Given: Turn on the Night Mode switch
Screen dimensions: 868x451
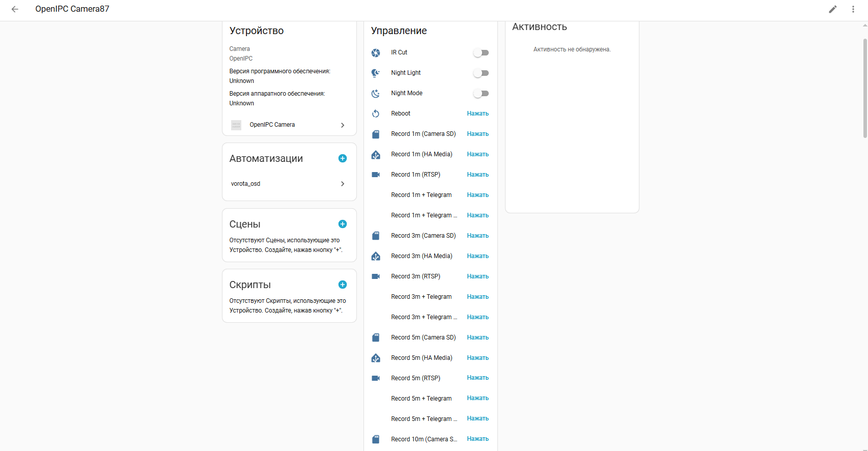Looking at the screenshot, I should point(481,94).
